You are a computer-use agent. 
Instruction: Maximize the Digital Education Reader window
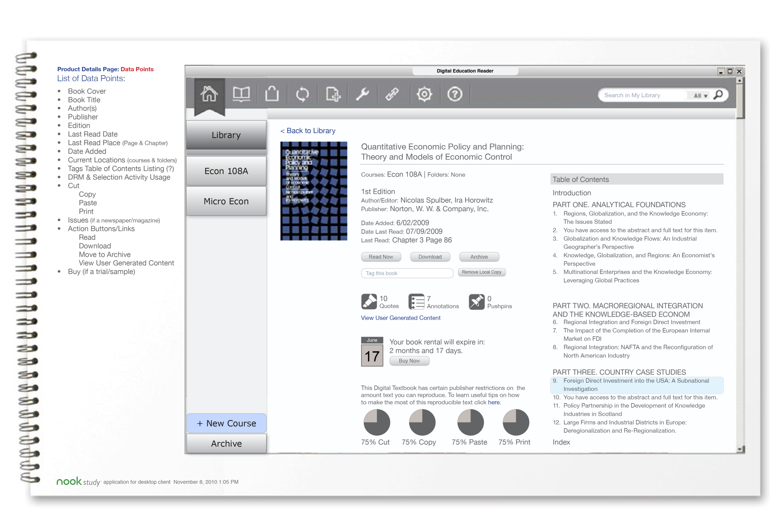click(730, 71)
